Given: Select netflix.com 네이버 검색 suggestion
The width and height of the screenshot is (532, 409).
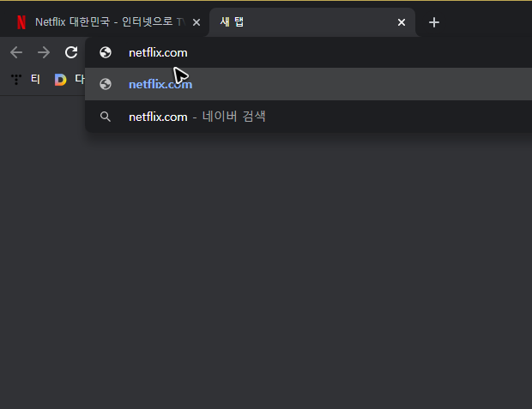Looking at the screenshot, I should point(308,117).
